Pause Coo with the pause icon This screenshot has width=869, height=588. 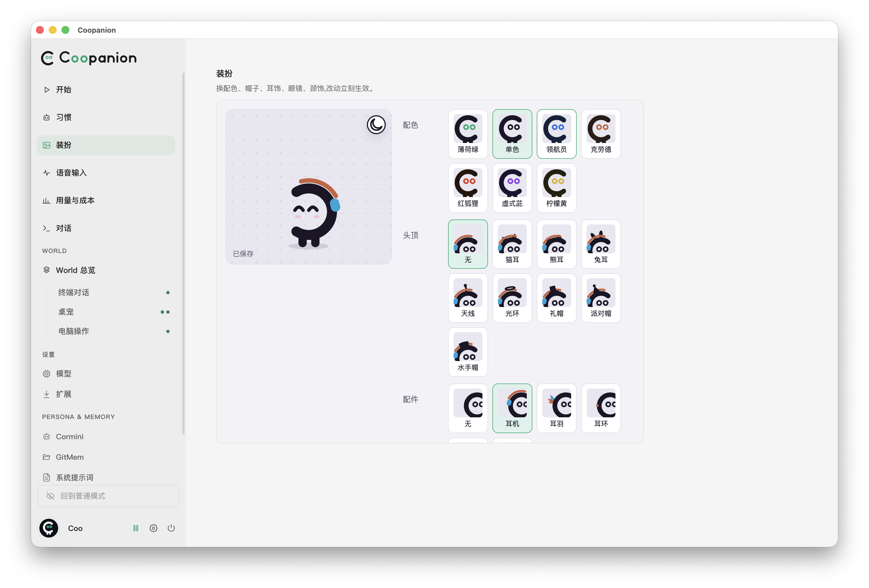(136, 528)
